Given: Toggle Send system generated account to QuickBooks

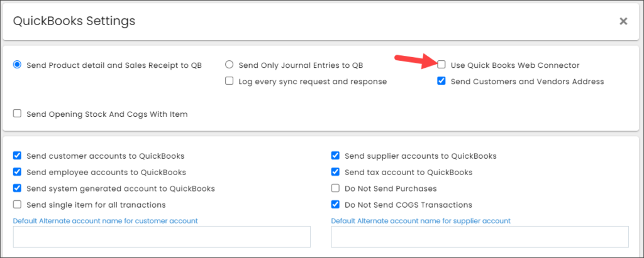Looking at the screenshot, I should tap(17, 189).
